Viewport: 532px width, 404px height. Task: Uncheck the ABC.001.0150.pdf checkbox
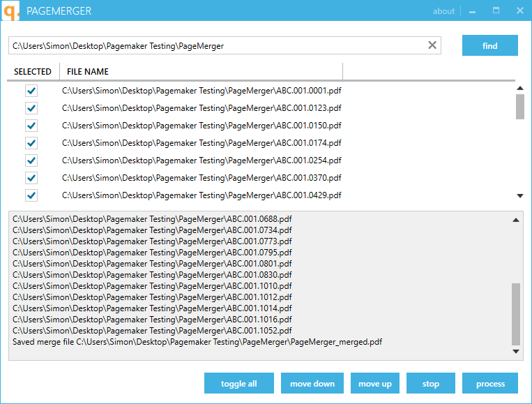coord(31,126)
